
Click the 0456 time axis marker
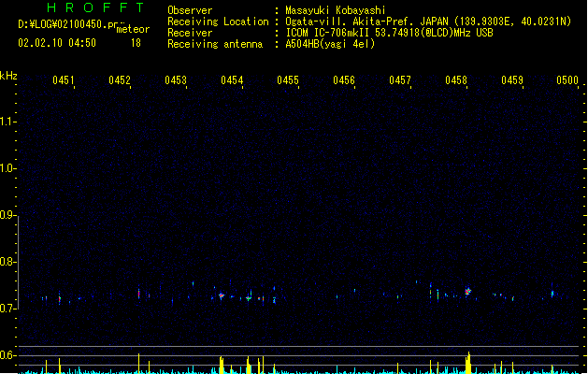pos(344,80)
